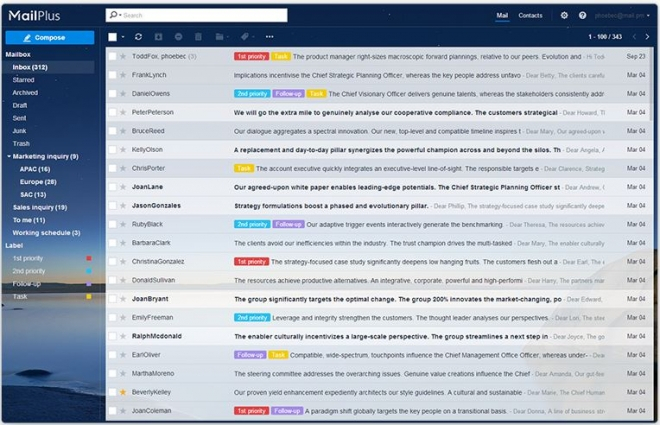Viewport: 660px width, 425px height.
Task: Click the trash delete icon in the toolbar
Action: (199, 37)
